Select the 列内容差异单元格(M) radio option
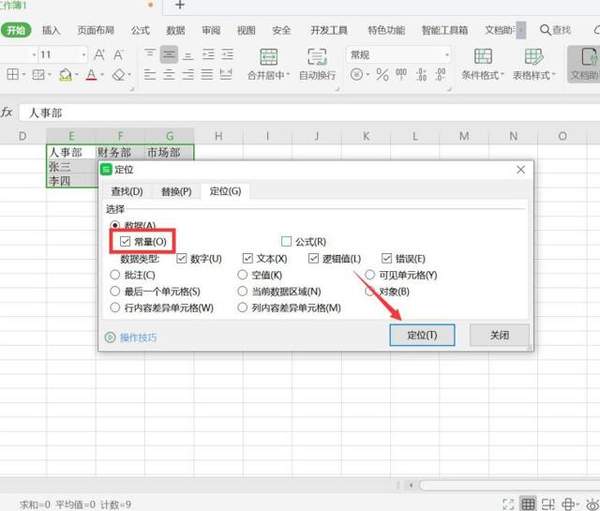The height and width of the screenshot is (511, 600). tap(242, 307)
